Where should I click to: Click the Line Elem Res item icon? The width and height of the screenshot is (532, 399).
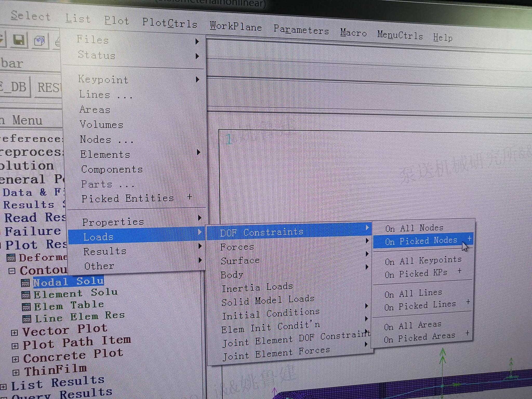27,319
